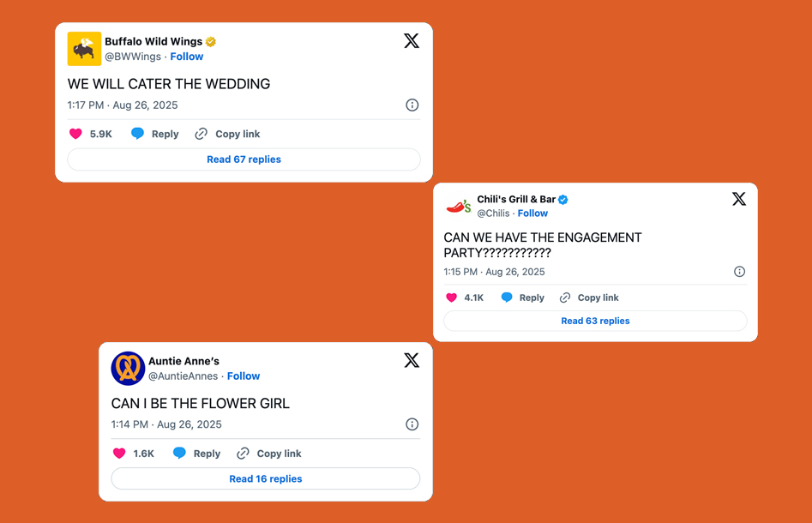The width and height of the screenshot is (812, 523).
Task: Read 63 replies on Chili's tweet
Action: pos(595,321)
